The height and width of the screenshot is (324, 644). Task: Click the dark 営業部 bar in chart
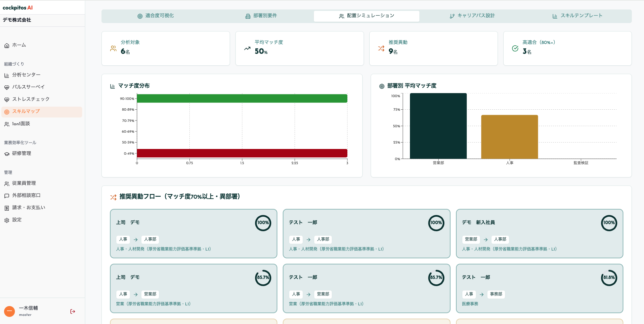(x=438, y=126)
